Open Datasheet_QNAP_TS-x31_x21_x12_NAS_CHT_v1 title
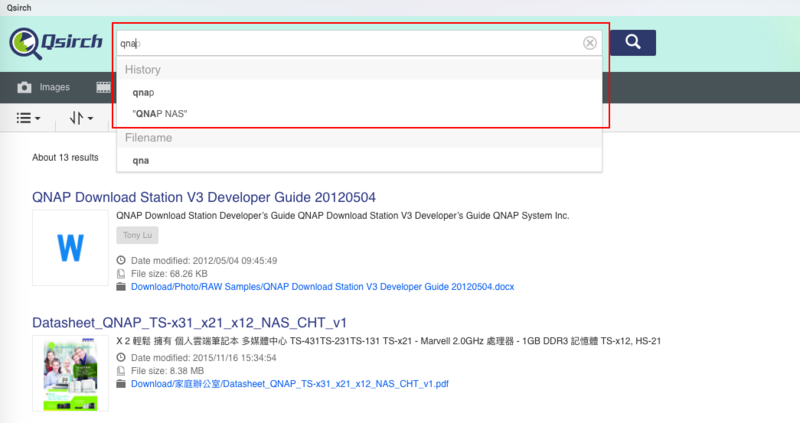800x423 pixels. click(189, 323)
